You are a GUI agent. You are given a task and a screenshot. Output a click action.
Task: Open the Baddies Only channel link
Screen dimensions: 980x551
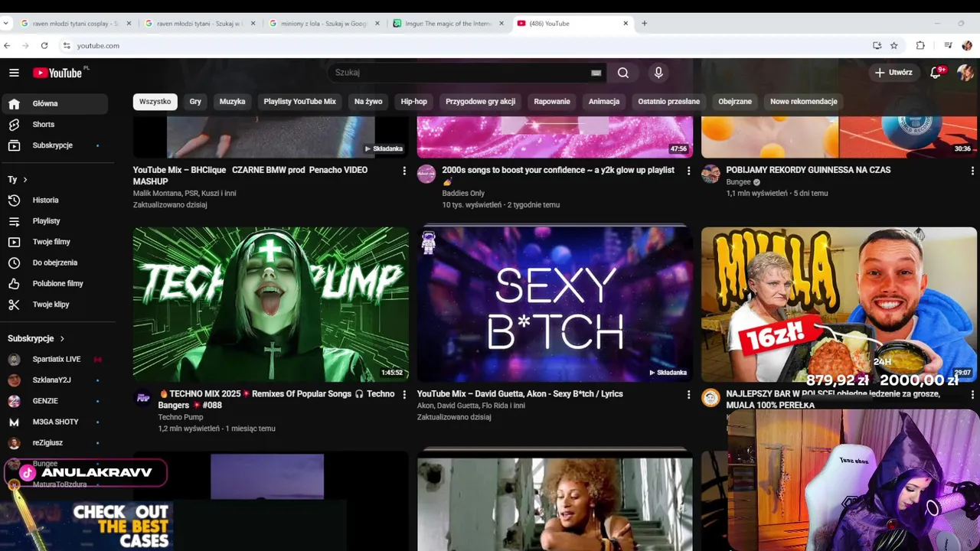click(463, 194)
